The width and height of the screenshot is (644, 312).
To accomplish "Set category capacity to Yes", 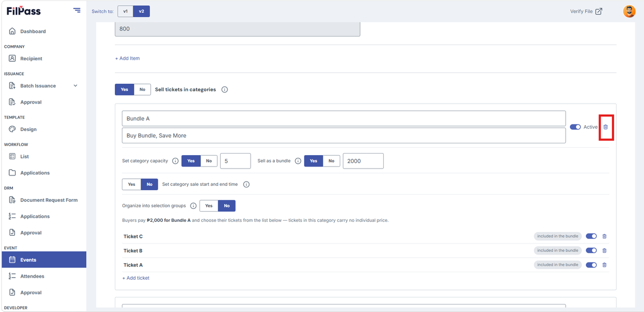I will tap(191, 161).
